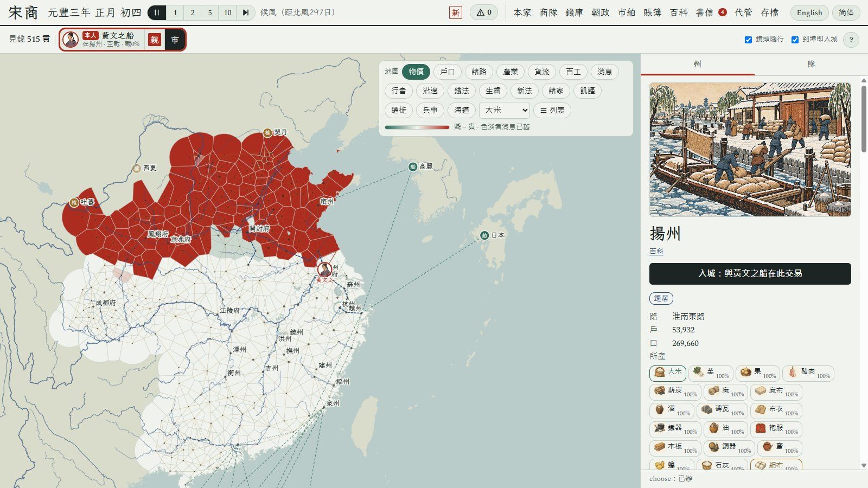Select the 菜 vegetables product chip
Viewport: 868px width, 488px height.
(x=711, y=373)
